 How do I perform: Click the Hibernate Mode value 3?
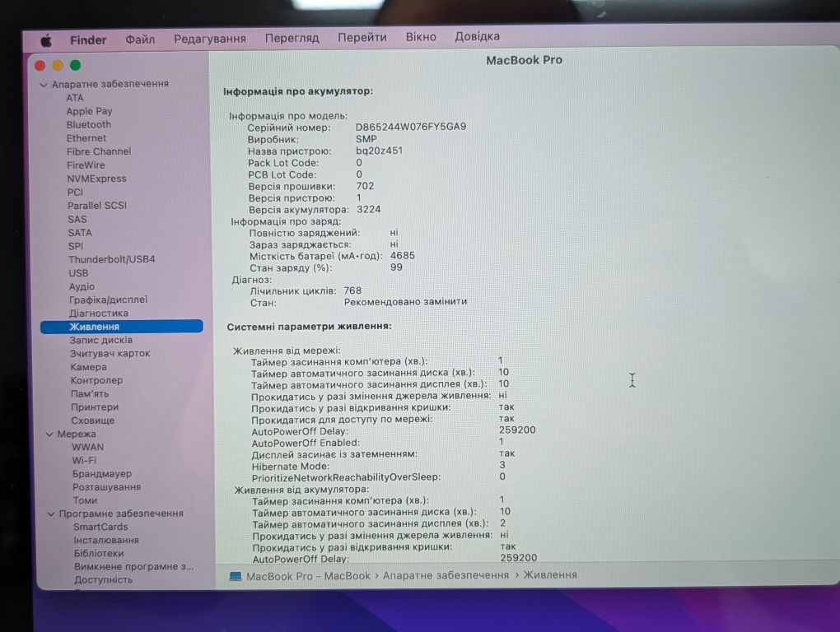click(x=502, y=466)
